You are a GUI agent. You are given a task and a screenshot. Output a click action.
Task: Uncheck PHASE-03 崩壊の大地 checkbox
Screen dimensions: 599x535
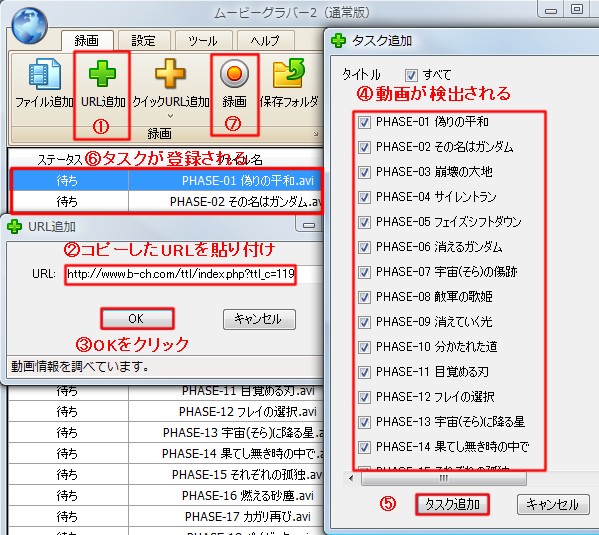tap(364, 172)
